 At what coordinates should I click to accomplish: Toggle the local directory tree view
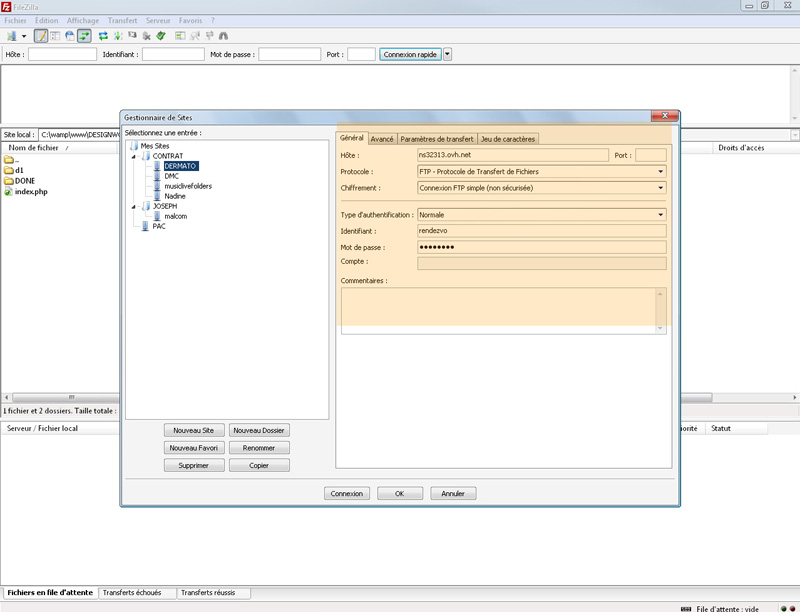(x=55, y=36)
